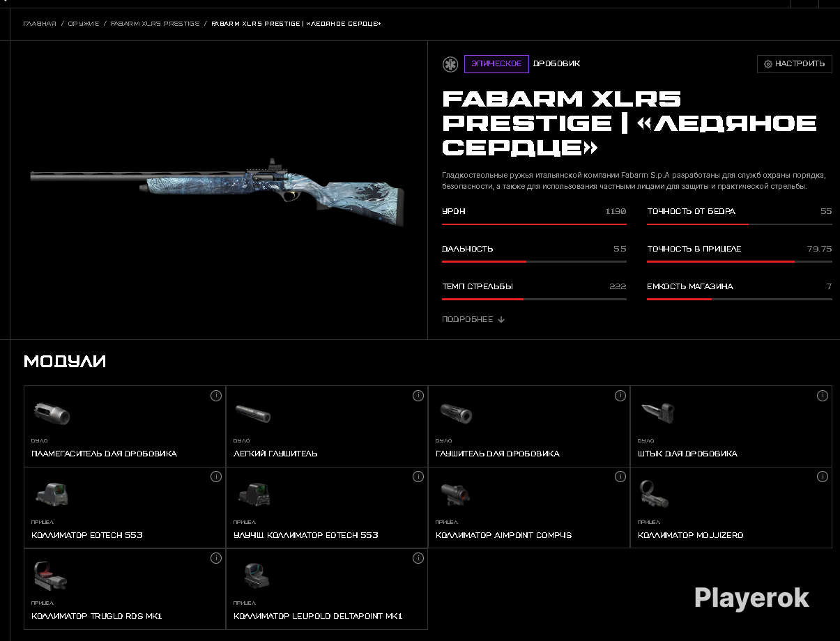840x641 pixels.
Task: Open info for Коллиматор EoTech 553 module
Action: (216, 477)
